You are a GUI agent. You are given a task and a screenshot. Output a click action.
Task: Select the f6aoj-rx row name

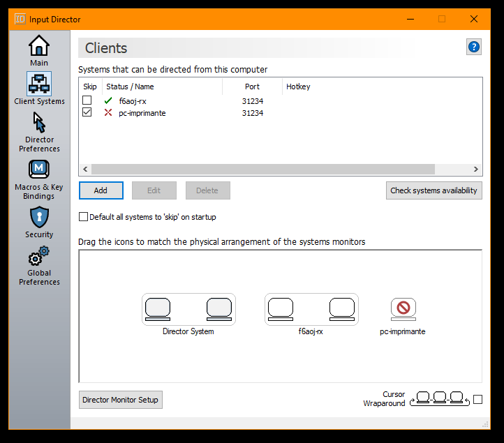tap(133, 101)
